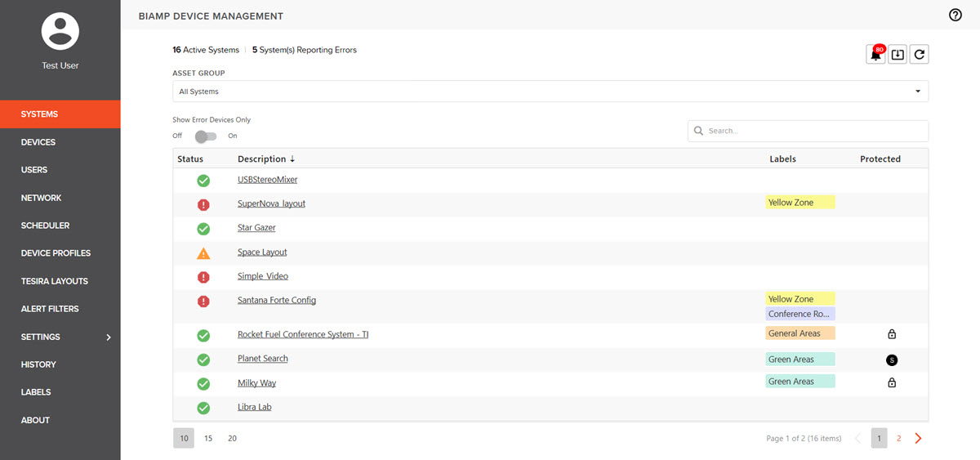Sort by Description column header
980x460 pixels.
click(x=266, y=159)
